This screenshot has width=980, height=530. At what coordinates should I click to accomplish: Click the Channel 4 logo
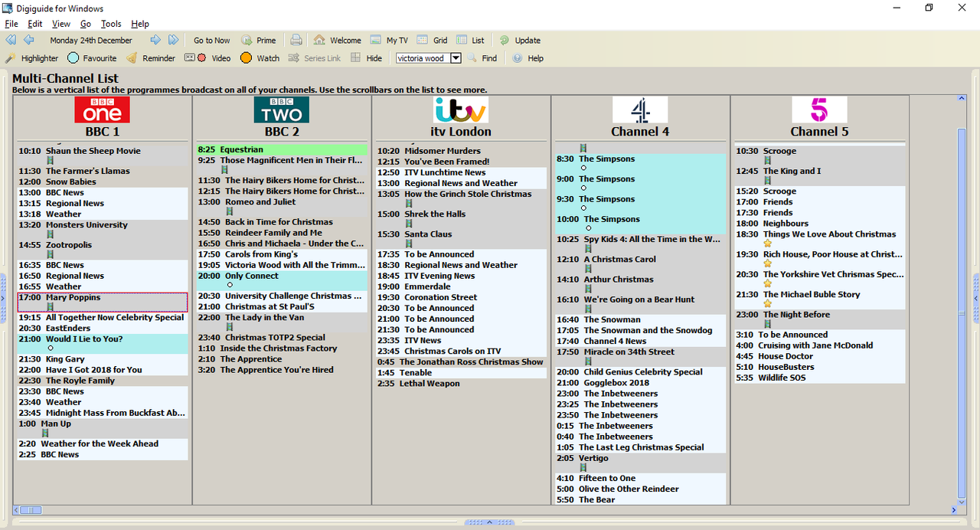640,110
